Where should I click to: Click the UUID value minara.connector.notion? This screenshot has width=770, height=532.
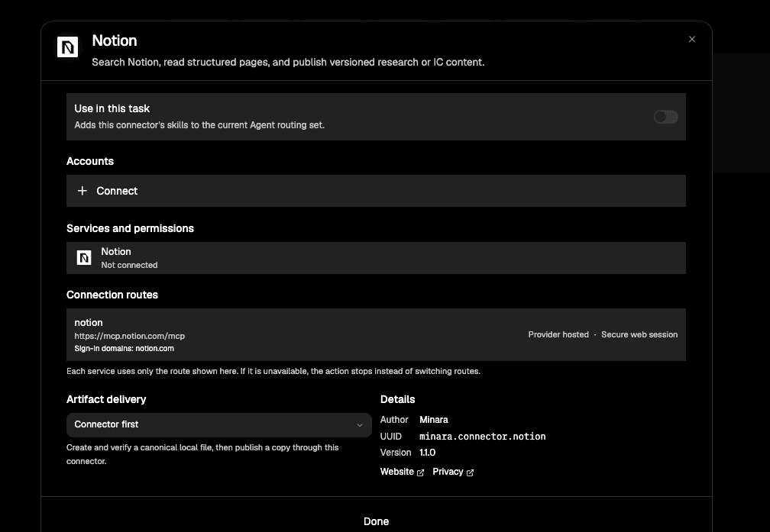point(482,437)
